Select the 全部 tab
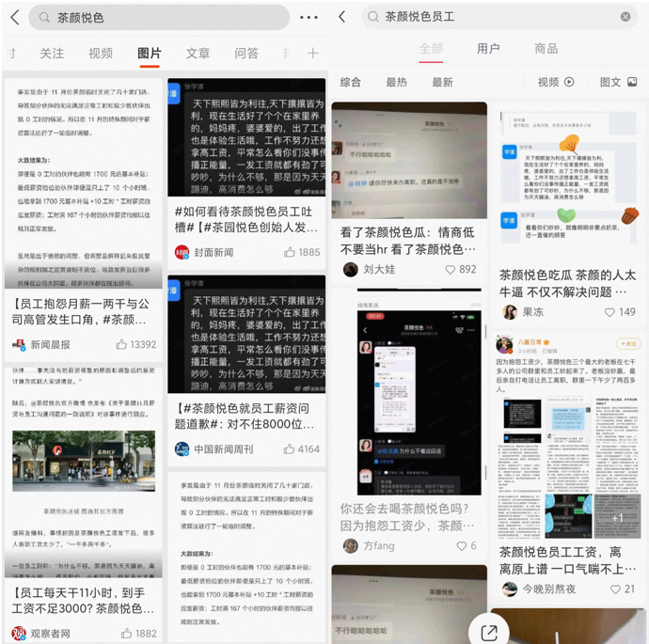Viewport: 649px width, 644px height. click(x=431, y=49)
